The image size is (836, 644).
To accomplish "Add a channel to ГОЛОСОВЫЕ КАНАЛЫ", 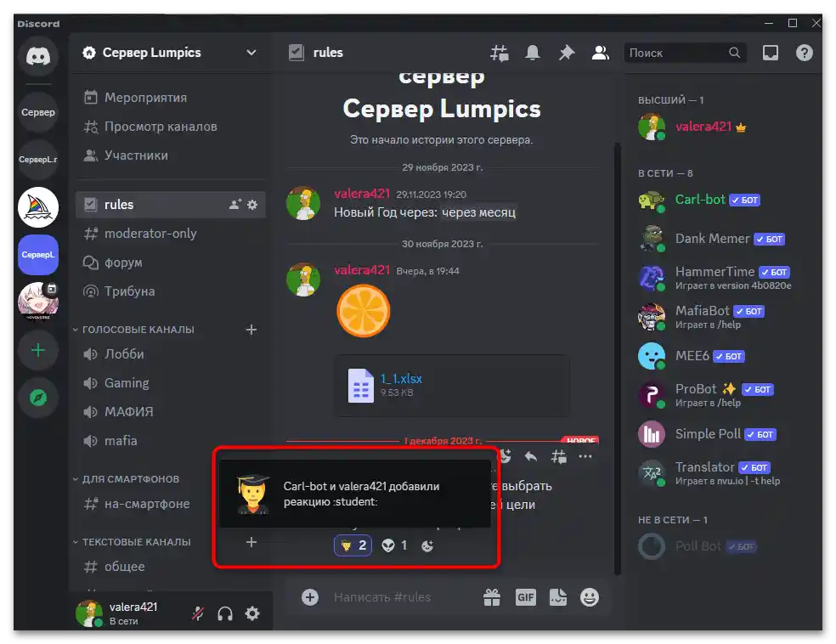I will click(251, 330).
